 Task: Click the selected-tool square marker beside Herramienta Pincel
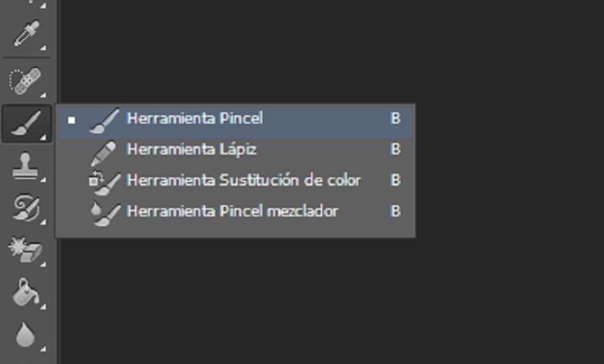71,119
